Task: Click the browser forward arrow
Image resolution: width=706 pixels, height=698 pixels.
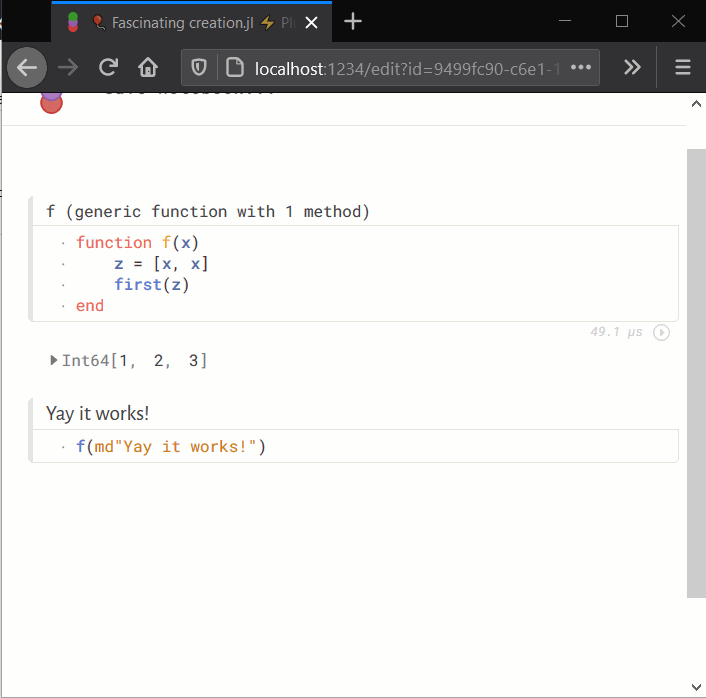Action: point(68,68)
